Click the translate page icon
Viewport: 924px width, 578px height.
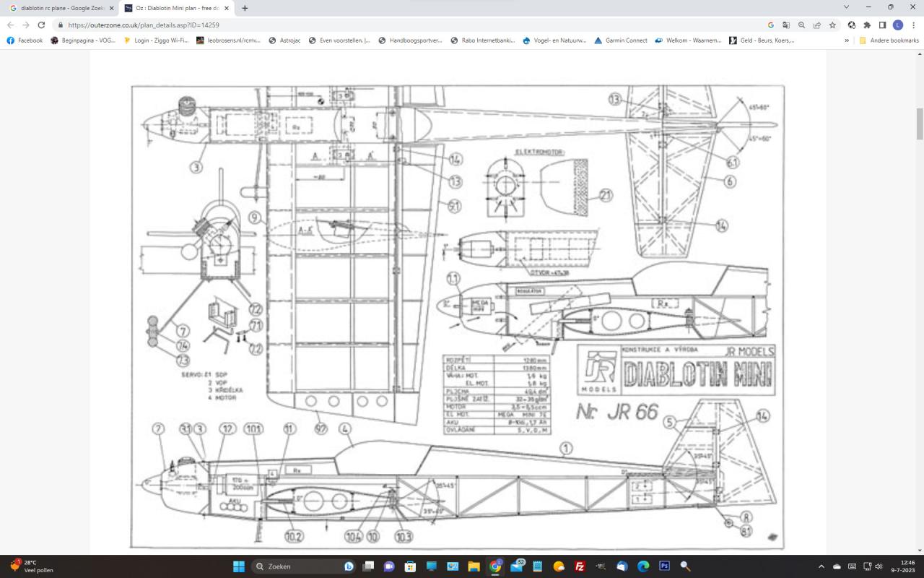point(786,25)
